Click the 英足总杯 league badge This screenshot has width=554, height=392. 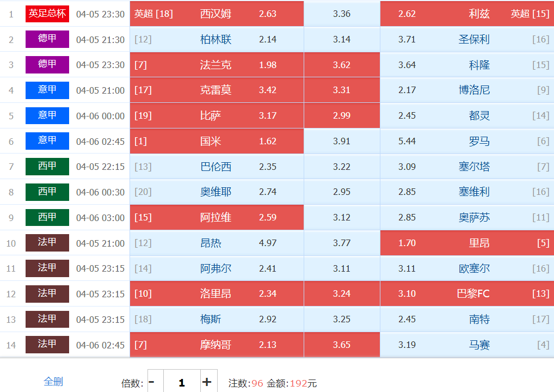(x=47, y=14)
